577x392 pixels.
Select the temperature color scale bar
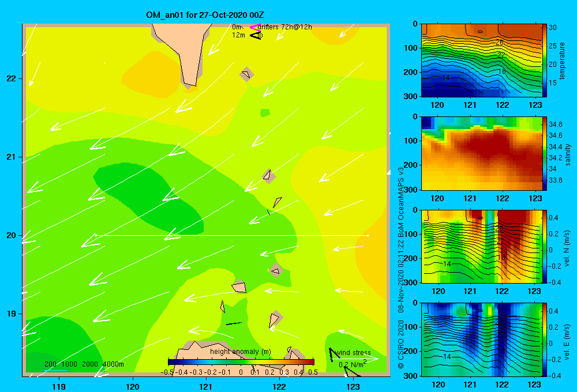tap(545, 61)
